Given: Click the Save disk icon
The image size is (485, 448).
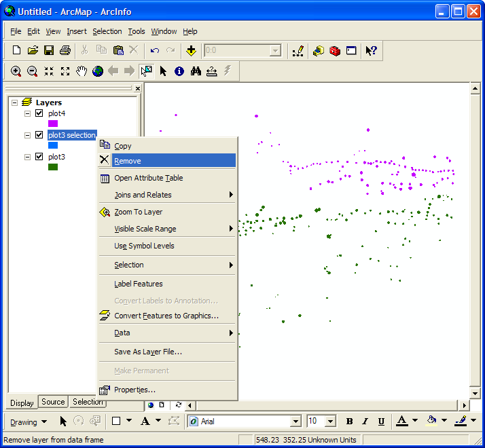Looking at the screenshot, I should point(49,50).
